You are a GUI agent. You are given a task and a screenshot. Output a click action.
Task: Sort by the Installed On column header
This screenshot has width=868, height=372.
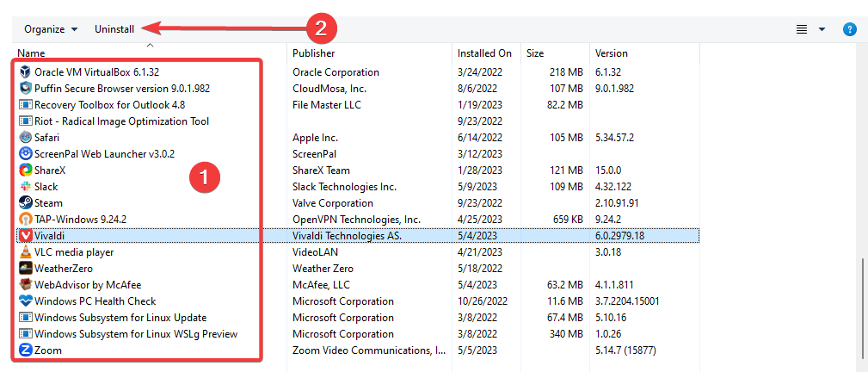[486, 53]
